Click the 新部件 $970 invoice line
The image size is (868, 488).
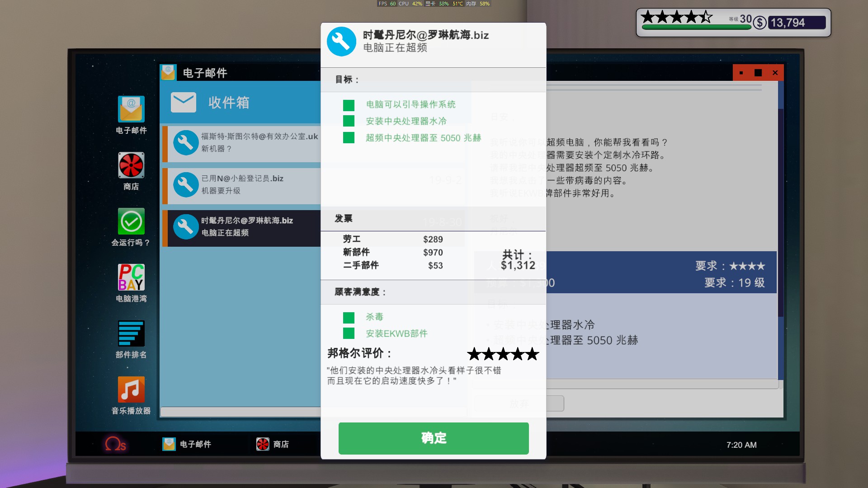click(x=392, y=252)
